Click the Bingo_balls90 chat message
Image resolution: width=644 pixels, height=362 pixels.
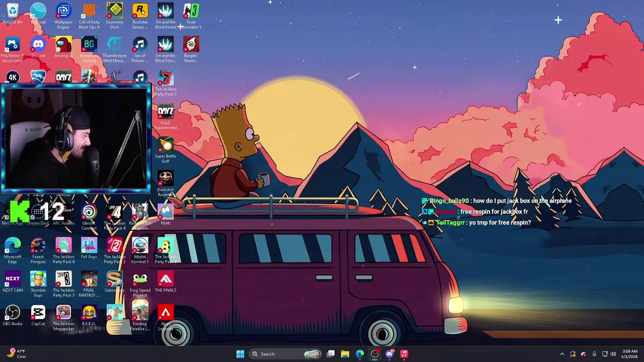pyautogui.click(x=497, y=201)
